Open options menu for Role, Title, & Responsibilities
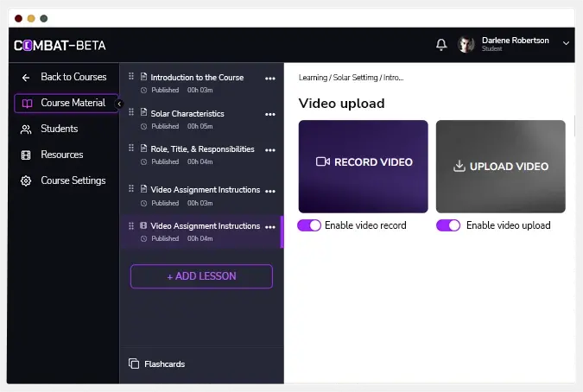The width and height of the screenshot is (583, 392). [270, 149]
